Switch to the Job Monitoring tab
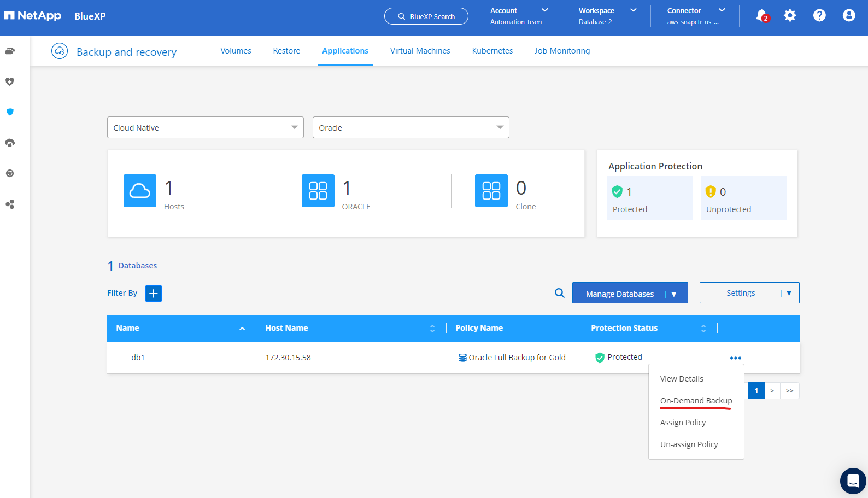The image size is (868, 498). tap(562, 51)
